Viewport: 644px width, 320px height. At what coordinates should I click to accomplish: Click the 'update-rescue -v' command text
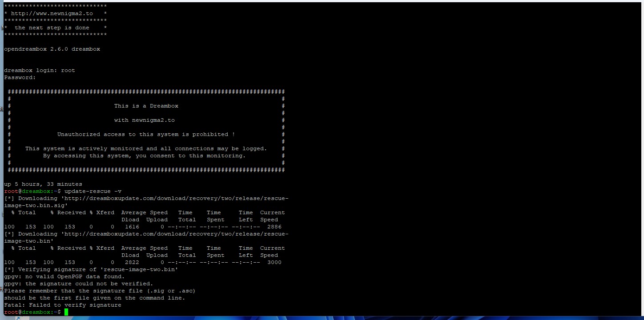[93, 191]
